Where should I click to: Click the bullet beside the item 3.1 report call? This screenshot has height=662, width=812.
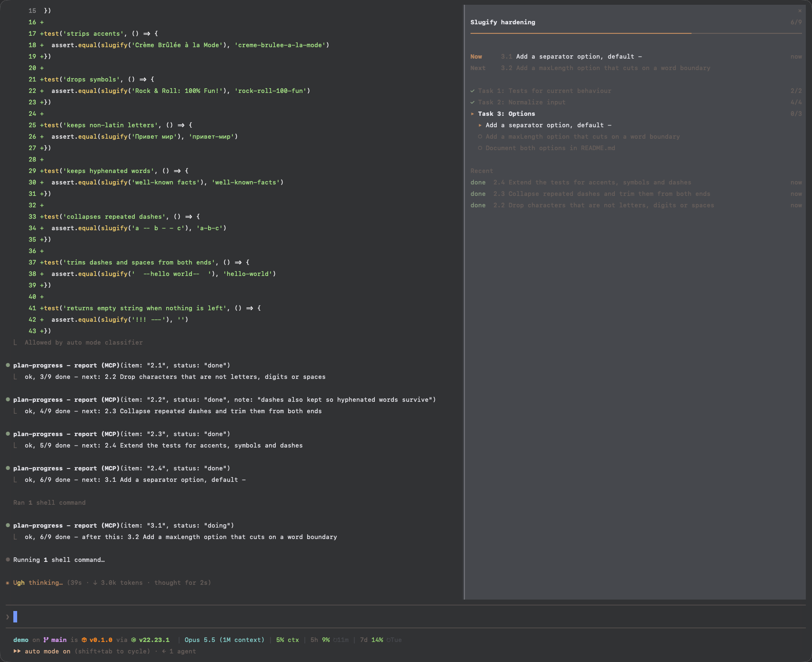point(8,525)
